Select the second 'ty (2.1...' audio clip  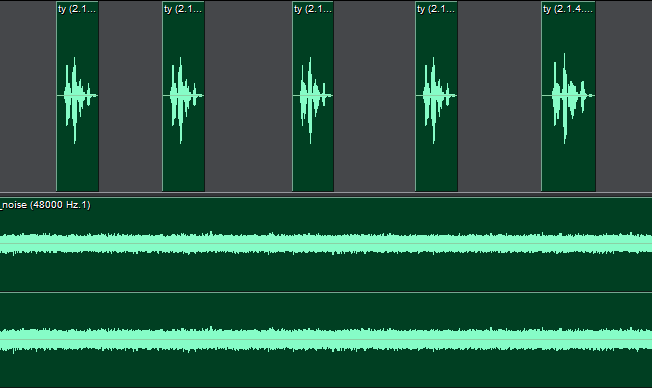pos(183,96)
